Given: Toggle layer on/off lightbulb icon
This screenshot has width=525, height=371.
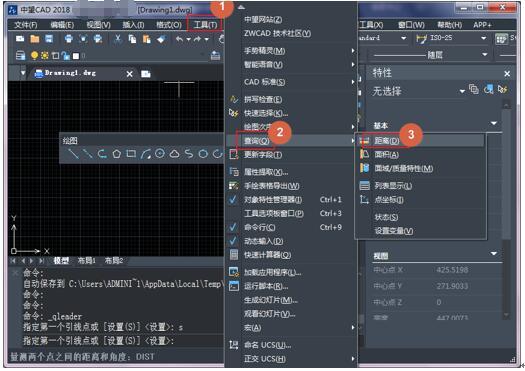Looking at the screenshot, I should point(34,55).
